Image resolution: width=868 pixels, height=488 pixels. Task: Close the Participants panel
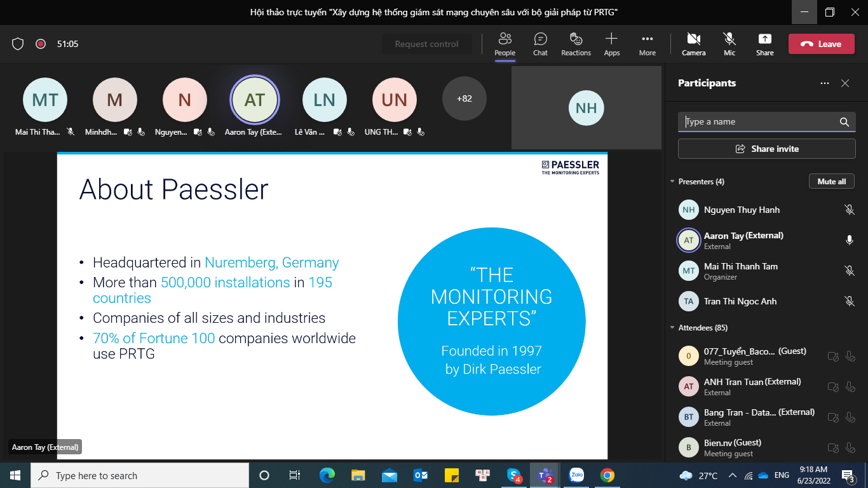coord(845,83)
